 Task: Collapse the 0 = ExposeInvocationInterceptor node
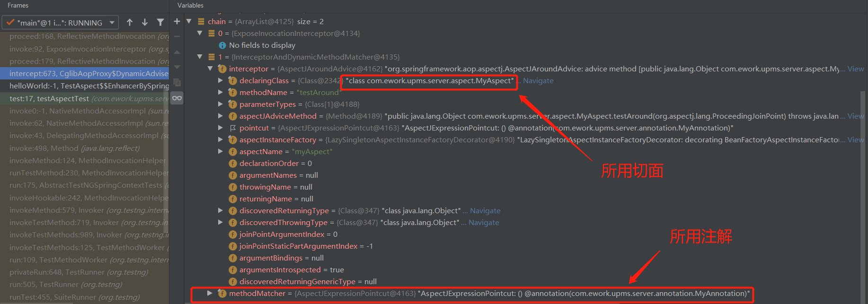pyautogui.click(x=199, y=33)
